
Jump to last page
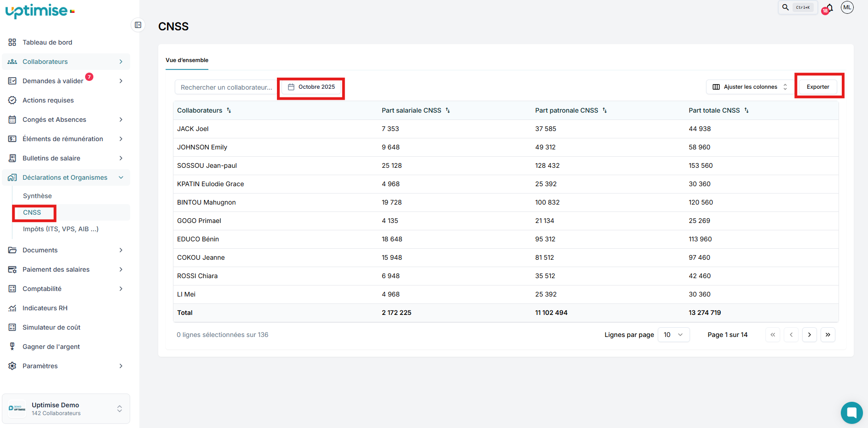coord(828,335)
